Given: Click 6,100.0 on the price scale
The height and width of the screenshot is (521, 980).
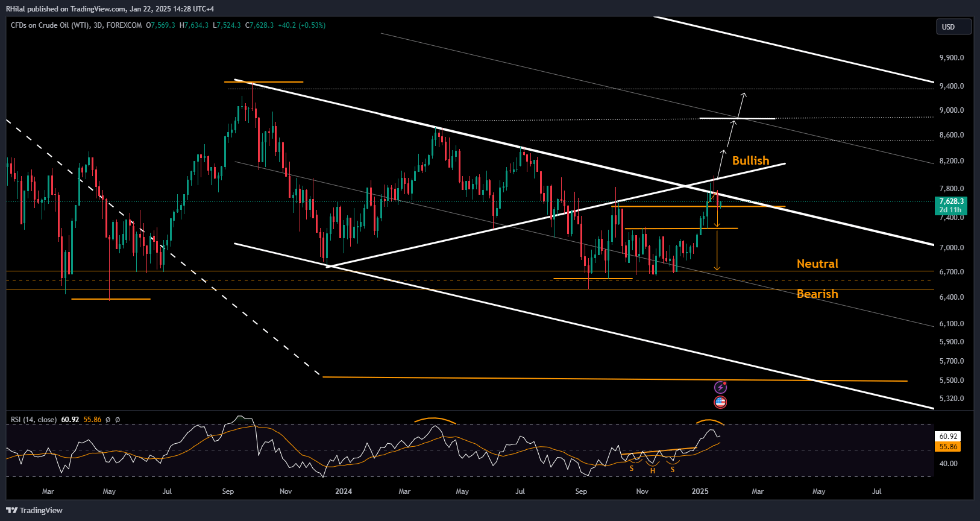Looking at the screenshot, I should [x=952, y=324].
